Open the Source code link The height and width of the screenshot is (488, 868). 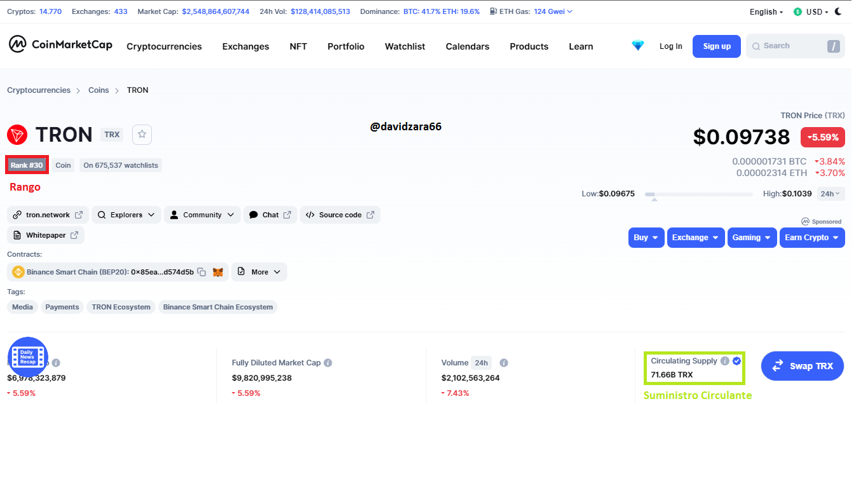point(340,215)
